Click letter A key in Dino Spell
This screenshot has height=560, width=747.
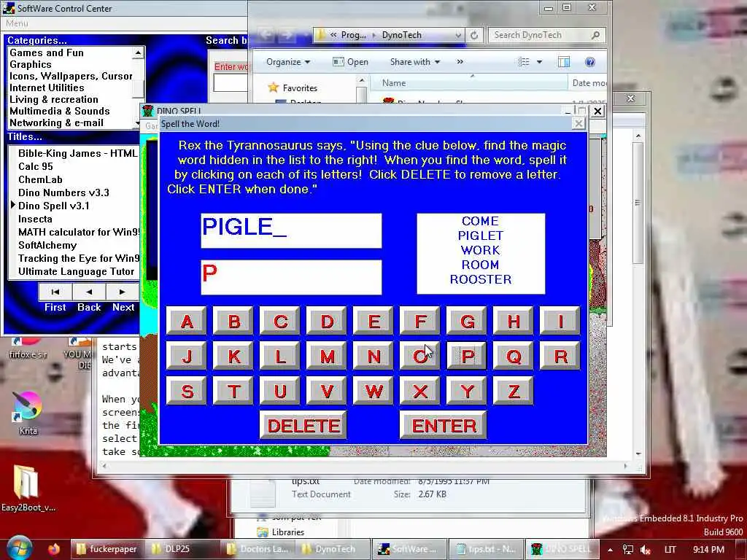(x=187, y=322)
